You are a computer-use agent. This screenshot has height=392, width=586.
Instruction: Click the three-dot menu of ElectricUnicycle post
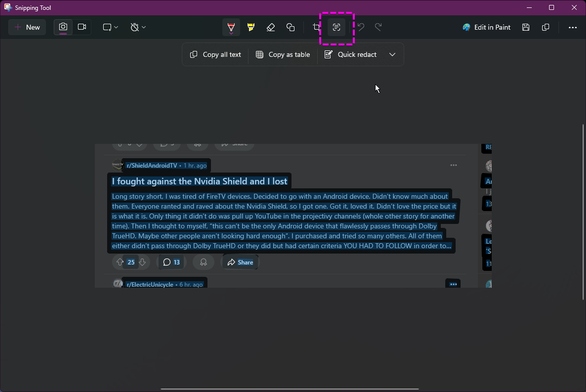click(453, 284)
